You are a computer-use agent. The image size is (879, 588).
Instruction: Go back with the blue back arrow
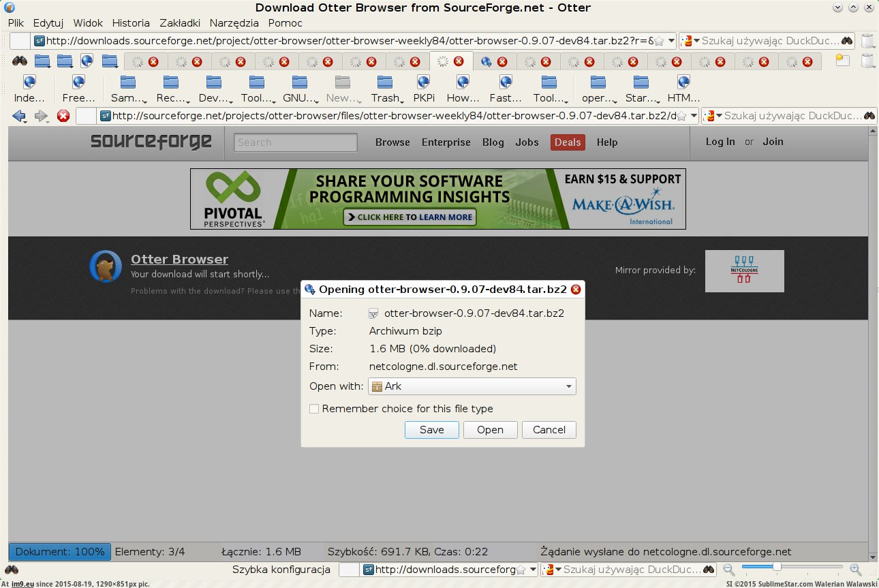click(18, 116)
